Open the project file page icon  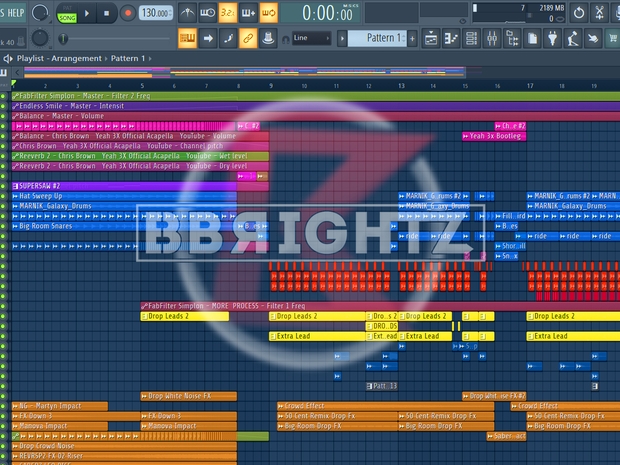click(x=533, y=38)
